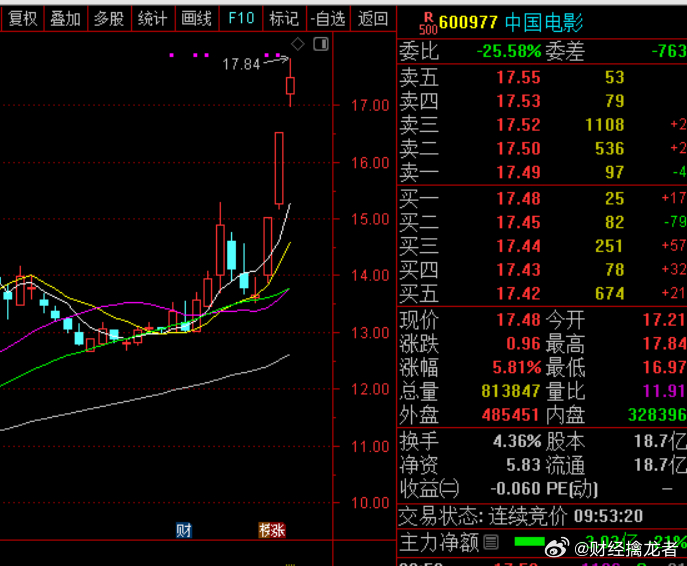The image size is (687, 566).
Task: Select 买四 price 17.43
Action: pyautogui.click(x=518, y=269)
